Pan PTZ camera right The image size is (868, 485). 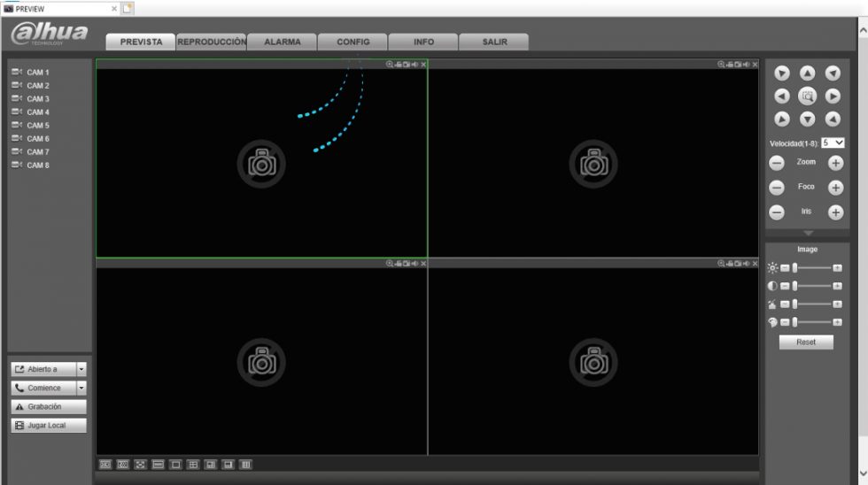pos(833,96)
